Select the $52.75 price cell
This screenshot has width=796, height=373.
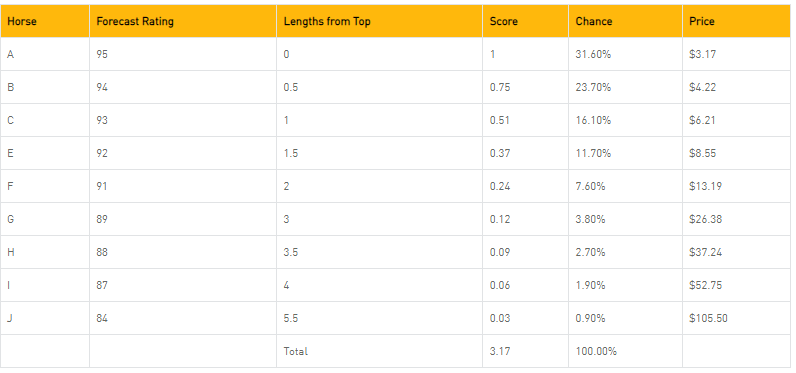point(736,285)
